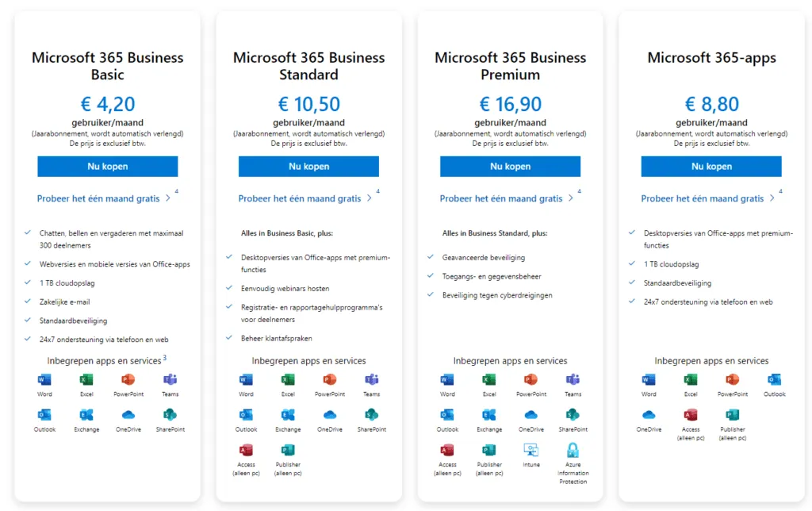Click footnote 4 on Microsoft 365-apps trial link
This screenshot has height=511, width=812.
pos(780,191)
